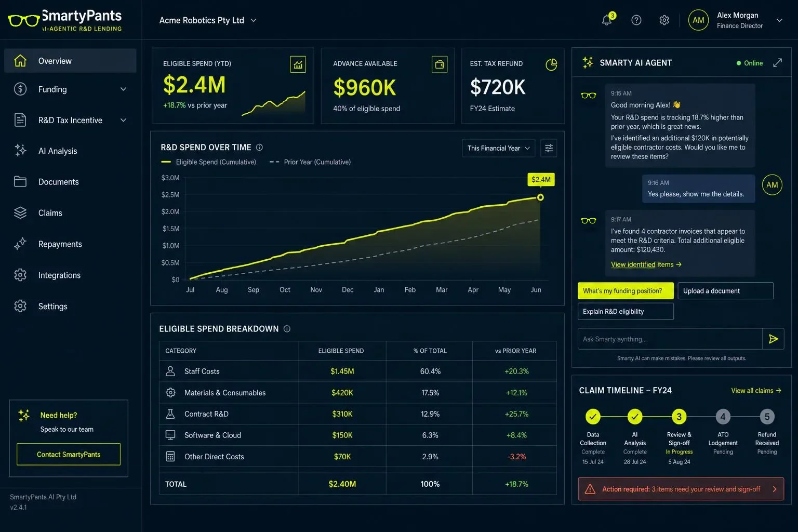Click info icon beside Eligible Spend Breakdown
Viewport: 798px width, 532px height.
tap(287, 329)
